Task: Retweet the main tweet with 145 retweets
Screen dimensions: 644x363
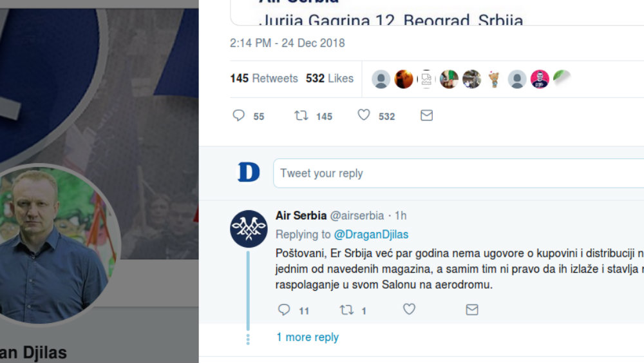Action: [301, 115]
